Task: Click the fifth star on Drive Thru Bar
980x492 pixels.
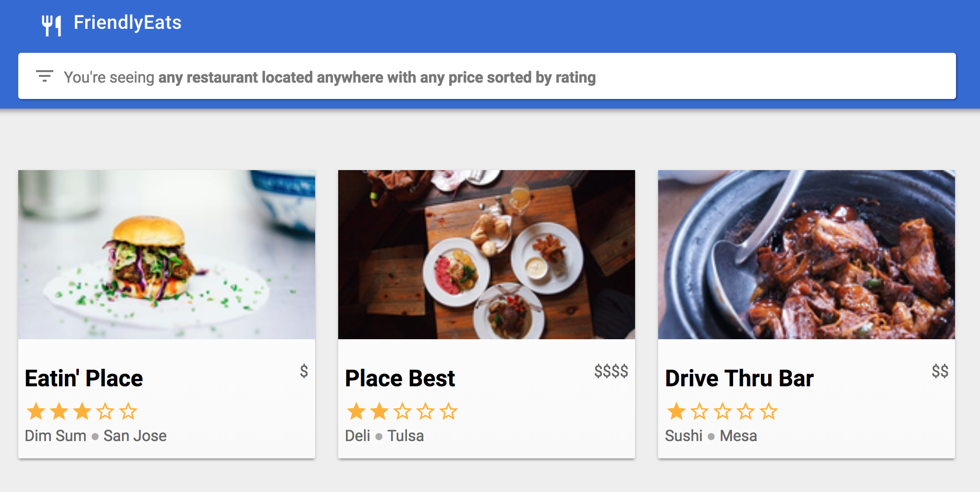Action: (x=769, y=412)
